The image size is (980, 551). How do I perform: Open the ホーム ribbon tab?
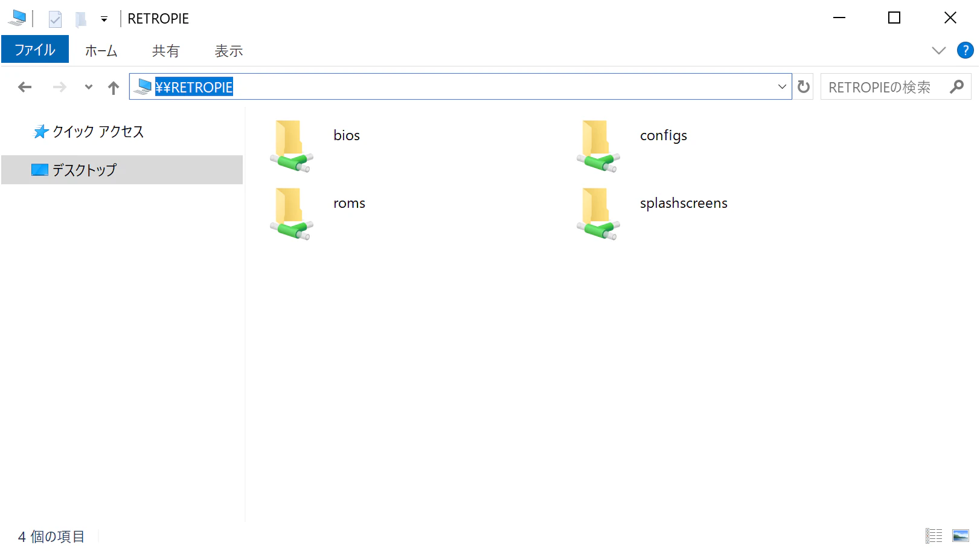coord(101,51)
